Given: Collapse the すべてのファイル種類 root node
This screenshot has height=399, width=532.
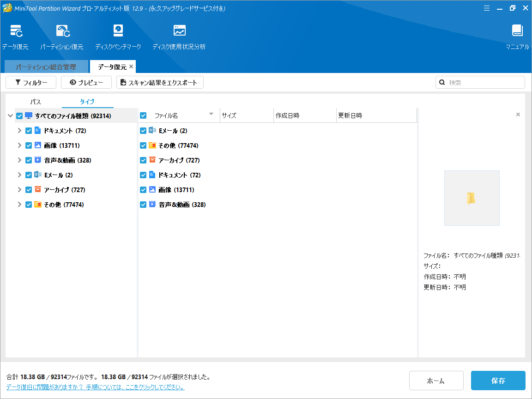Looking at the screenshot, I should pyautogui.click(x=10, y=116).
